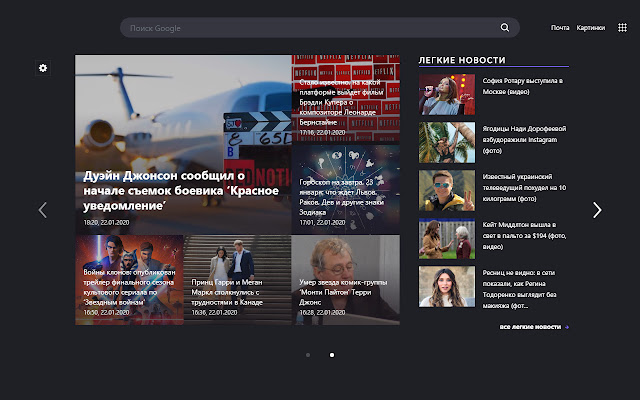The height and width of the screenshot is (400, 640).
Task: Open 'Ресниц не видно' Регина Тодоренко headline
Action: (x=519, y=289)
